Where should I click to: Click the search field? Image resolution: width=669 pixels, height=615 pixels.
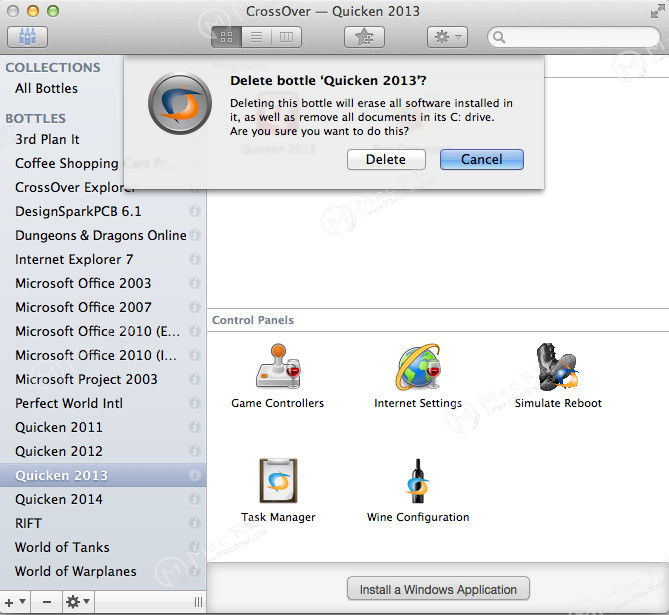pos(574,38)
